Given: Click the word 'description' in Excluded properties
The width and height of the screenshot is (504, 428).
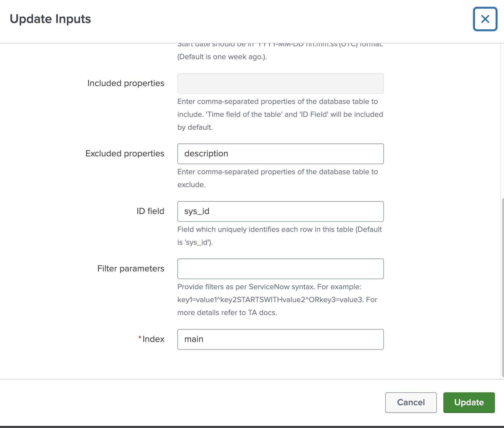Looking at the screenshot, I should tap(206, 154).
